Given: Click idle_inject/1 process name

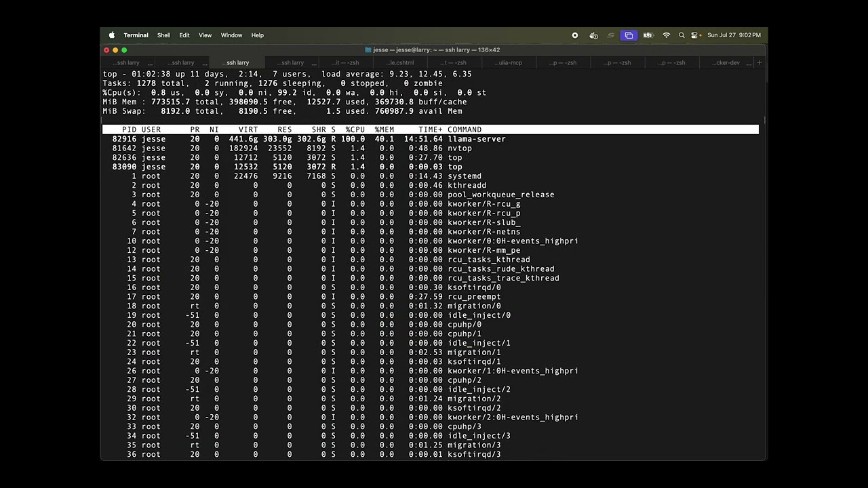Looking at the screenshot, I should tap(479, 343).
